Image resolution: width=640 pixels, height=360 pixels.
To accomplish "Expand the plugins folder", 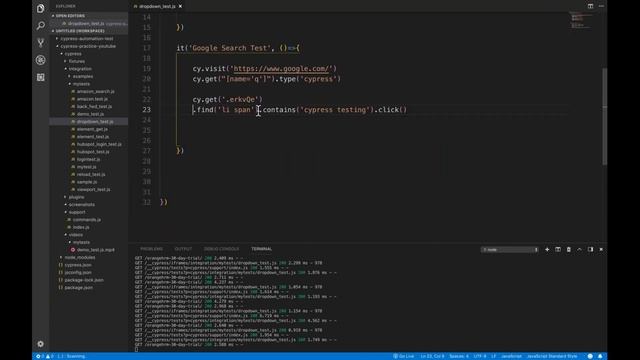I will coord(76,197).
